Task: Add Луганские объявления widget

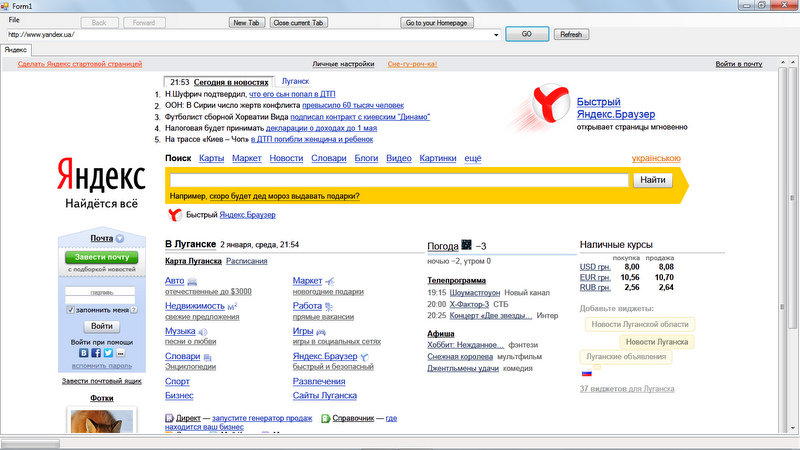Action: [626, 357]
